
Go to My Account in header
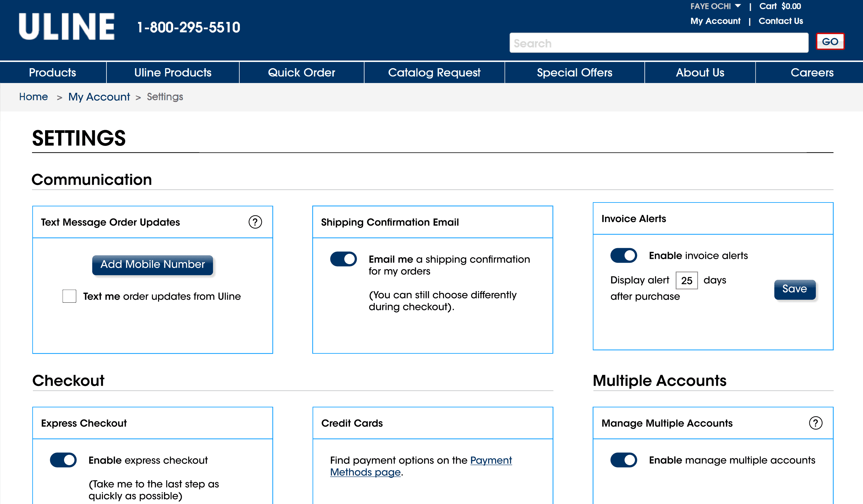point(715,21)
